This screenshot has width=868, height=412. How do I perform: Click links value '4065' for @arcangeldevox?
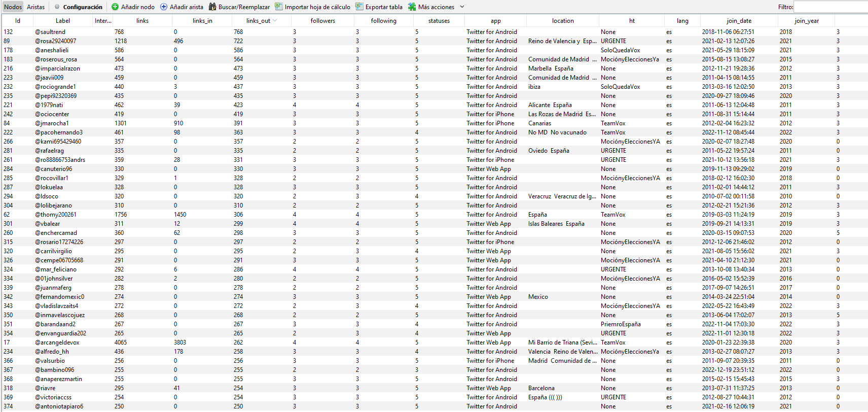121,342
